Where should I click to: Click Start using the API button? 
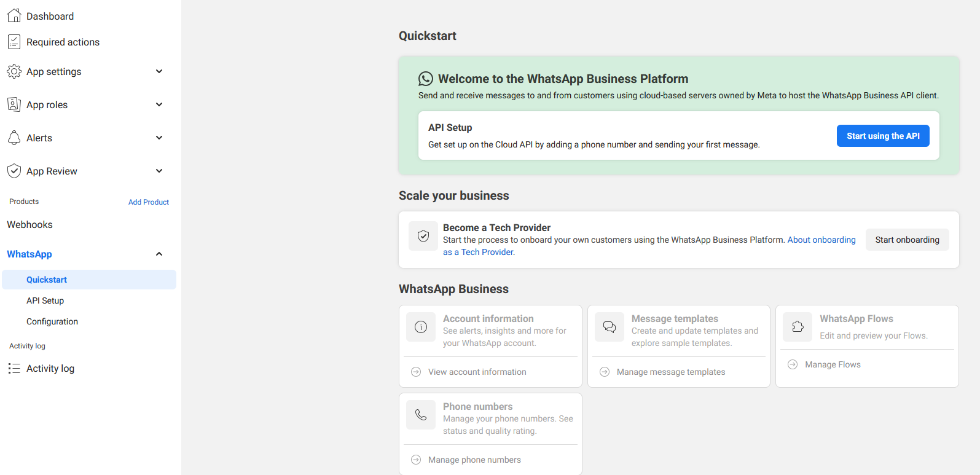coord(883,136)
